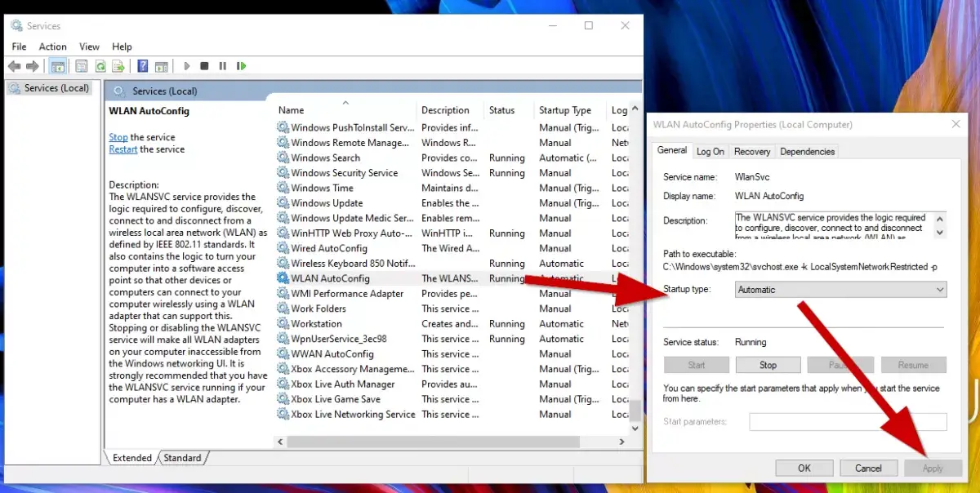This screenshot has height=493, width=980.
Task: Open the Startup type dropdown
Action: (840, 290)
